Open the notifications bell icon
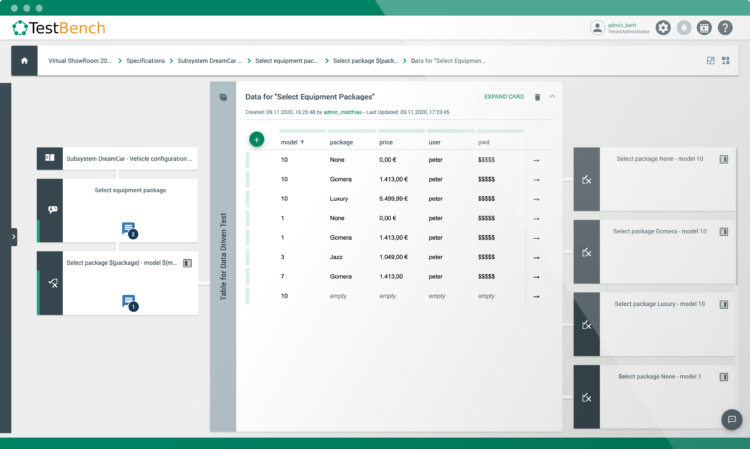Image resolution: width=750 pixels, height=449 pixels. [x=684, y=28]
